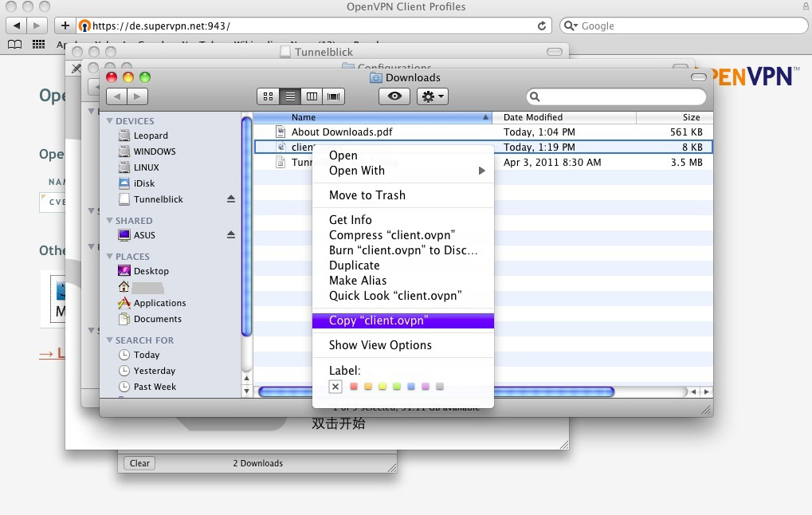Viewport: 812px width, 515px height.
Task: Toggle sort direction on Name column
Action: click(x=485, y=118)
